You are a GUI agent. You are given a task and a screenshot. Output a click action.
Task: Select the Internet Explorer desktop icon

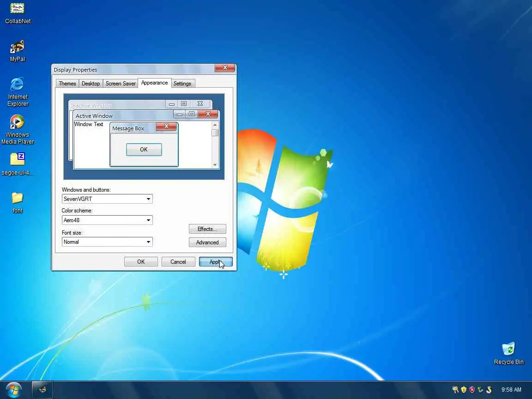coord(18,92)
